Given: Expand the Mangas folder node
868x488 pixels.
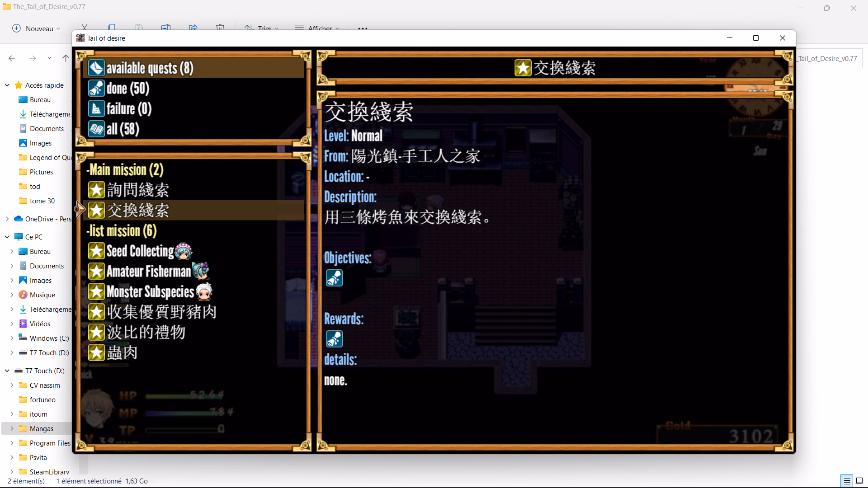Looking at the screenshot, I should pyautogui.click(x=12, y=428).
